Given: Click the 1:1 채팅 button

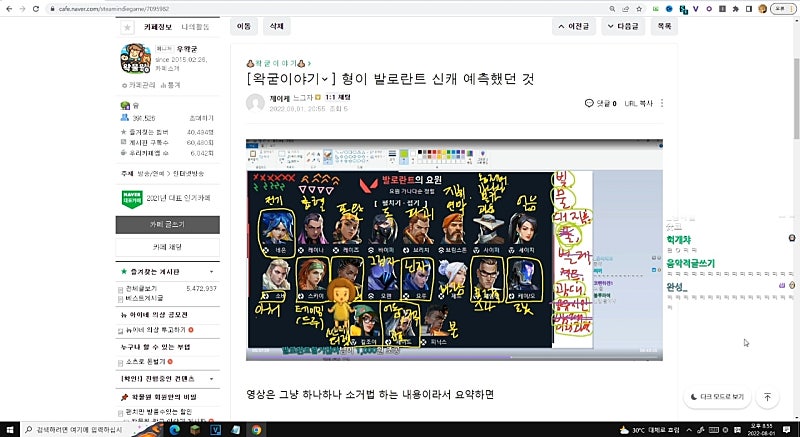Looking at the screenshot, I should (x=338, y=97).
